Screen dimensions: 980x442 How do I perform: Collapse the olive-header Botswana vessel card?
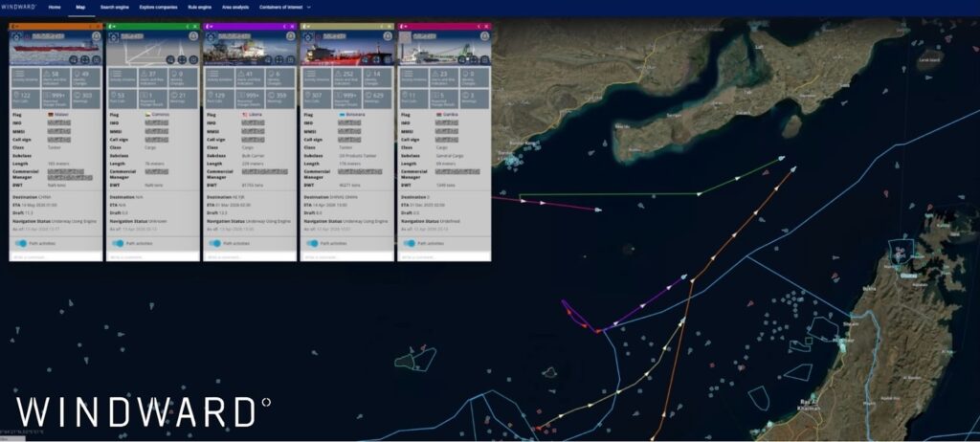click(381, 26)
